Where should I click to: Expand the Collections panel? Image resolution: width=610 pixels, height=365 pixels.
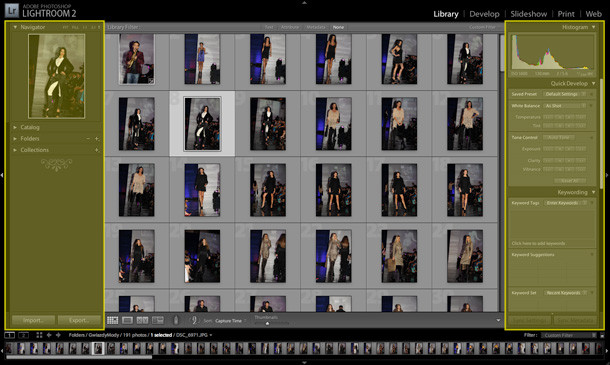point(15,150)
